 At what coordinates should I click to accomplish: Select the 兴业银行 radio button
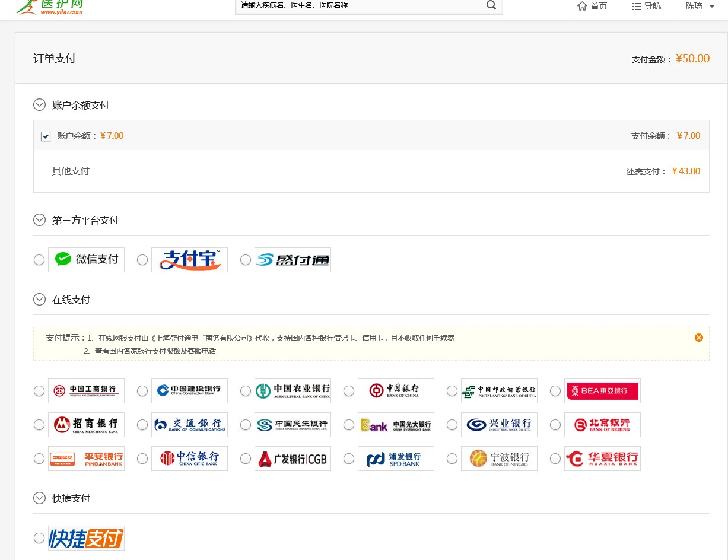[452, 425]
